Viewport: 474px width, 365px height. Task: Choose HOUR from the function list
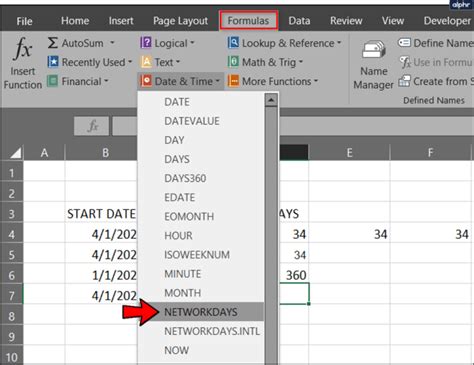click(x=201, y=236)
